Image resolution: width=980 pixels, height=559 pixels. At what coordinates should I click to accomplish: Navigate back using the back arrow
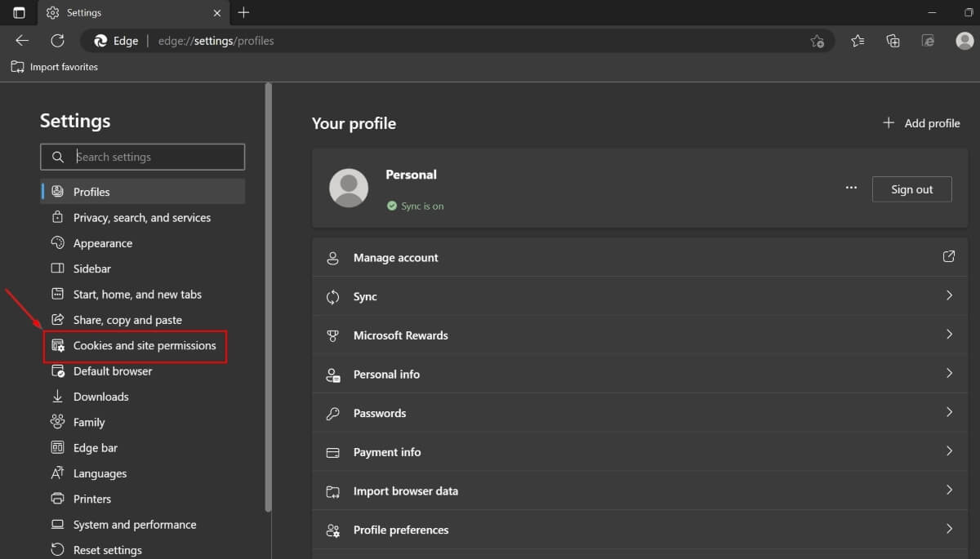click(x=21, y=40)
